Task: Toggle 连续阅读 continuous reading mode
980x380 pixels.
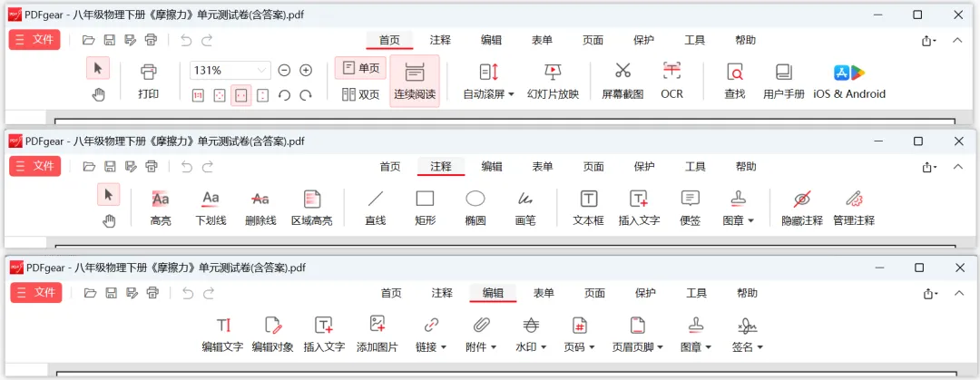Action: pyautogui.click(x=415, y=81)
